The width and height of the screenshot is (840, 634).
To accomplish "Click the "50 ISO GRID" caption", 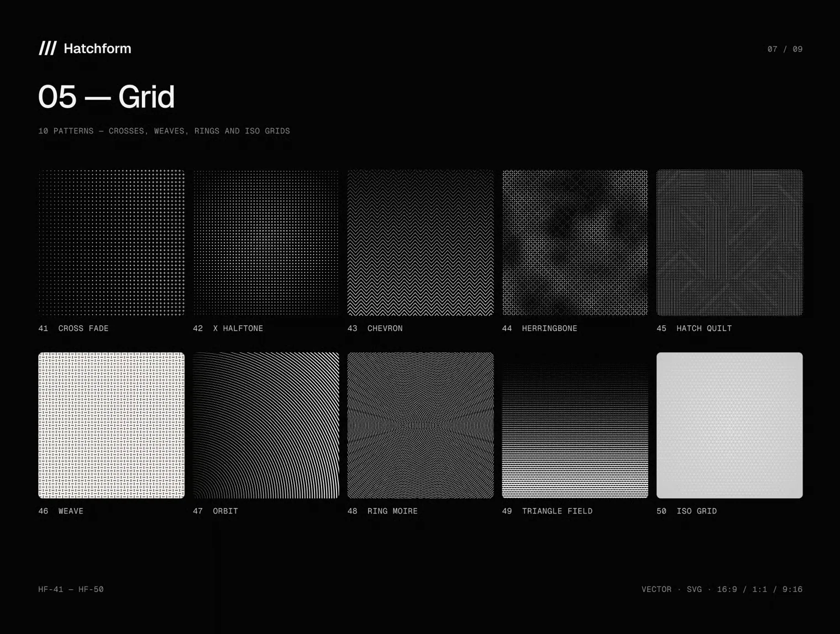I will pos(687,511).
